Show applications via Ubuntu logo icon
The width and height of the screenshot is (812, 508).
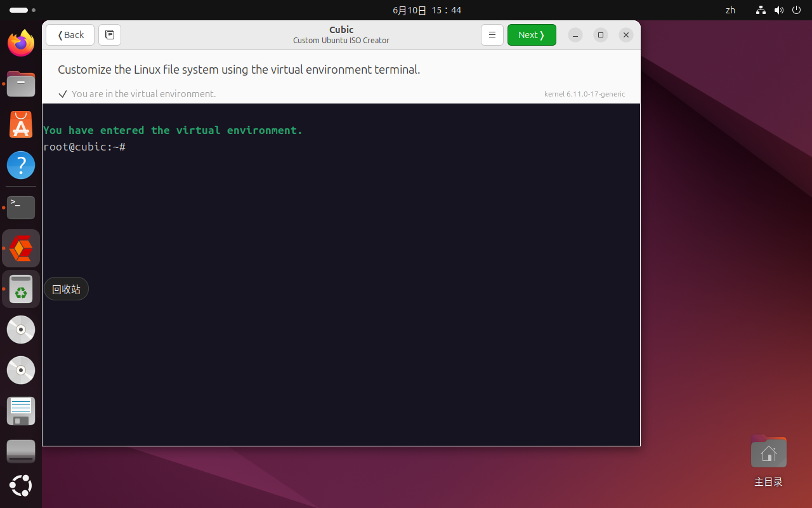[21, 486]
